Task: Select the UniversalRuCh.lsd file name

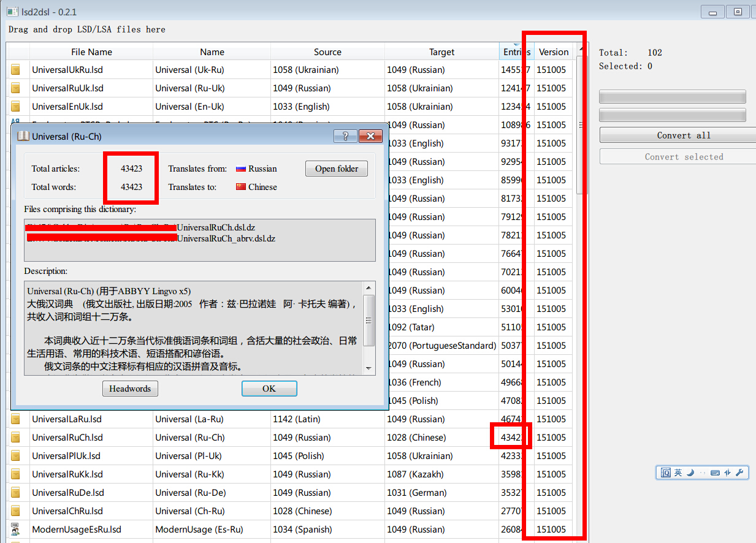Action: (67, 438)
